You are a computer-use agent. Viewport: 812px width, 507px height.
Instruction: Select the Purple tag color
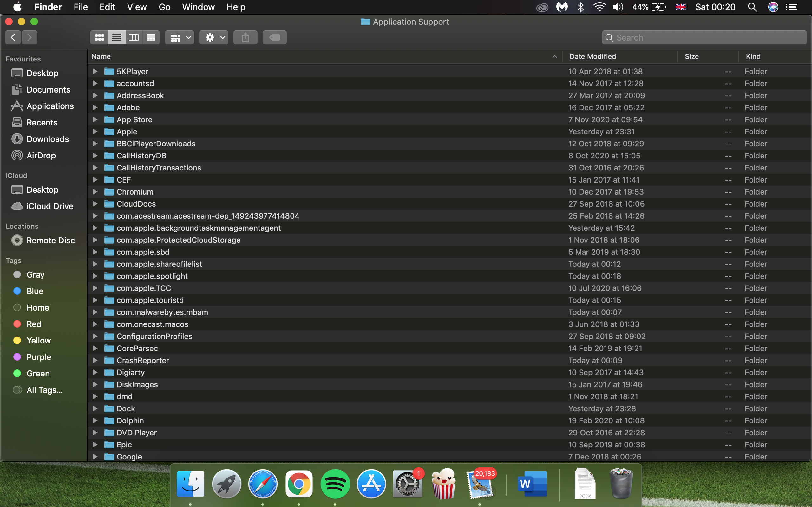[39, 357]
